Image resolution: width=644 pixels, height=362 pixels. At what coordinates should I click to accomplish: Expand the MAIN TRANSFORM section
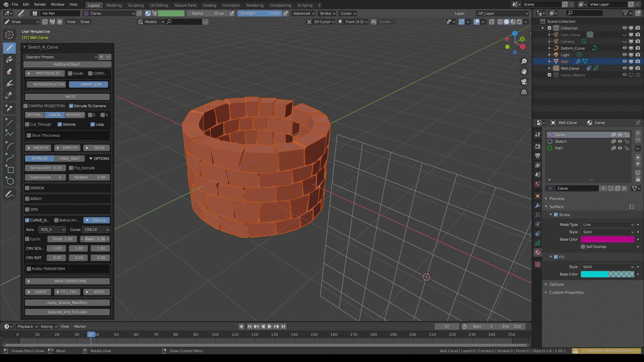[67, 281]
